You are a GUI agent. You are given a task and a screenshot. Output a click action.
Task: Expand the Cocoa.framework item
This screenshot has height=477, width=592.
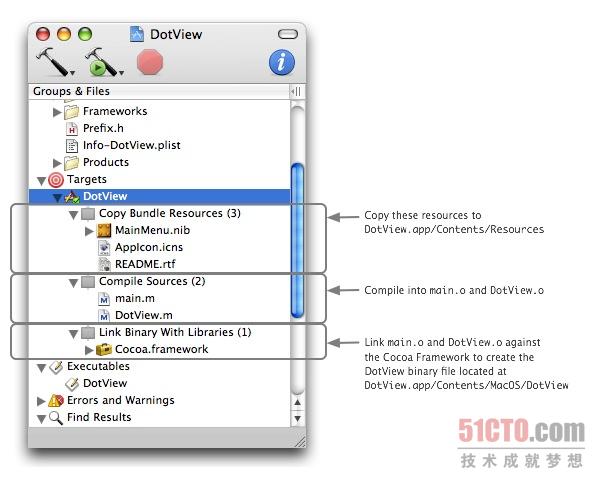89,350
